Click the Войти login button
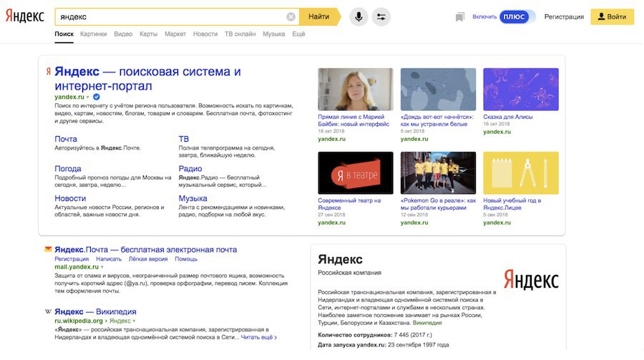This screenshot has height=360, width=644. pyautogui.click(x=612, y=17)
